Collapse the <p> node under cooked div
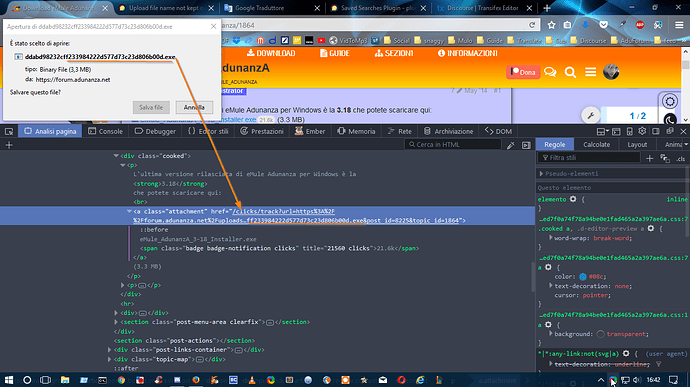690x387 pixels. point(123,165)
